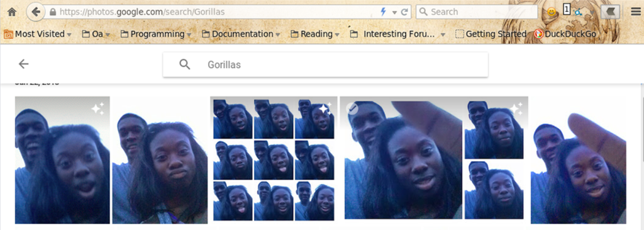Open the Getting Started bookmark
The width and height of the screenshot is (644, 230).
tap(491, 34)
